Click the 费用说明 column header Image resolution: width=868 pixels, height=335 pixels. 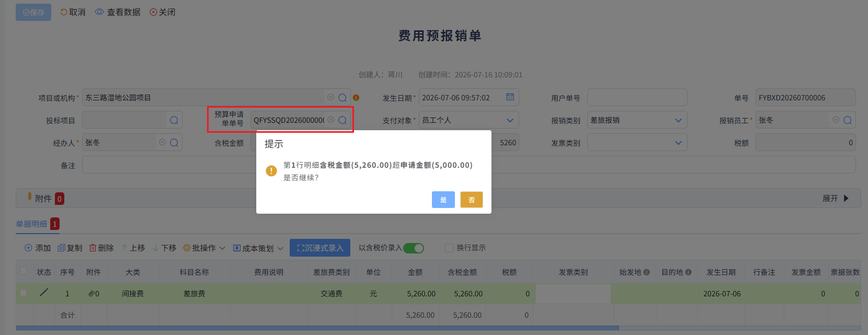point(269,272)
